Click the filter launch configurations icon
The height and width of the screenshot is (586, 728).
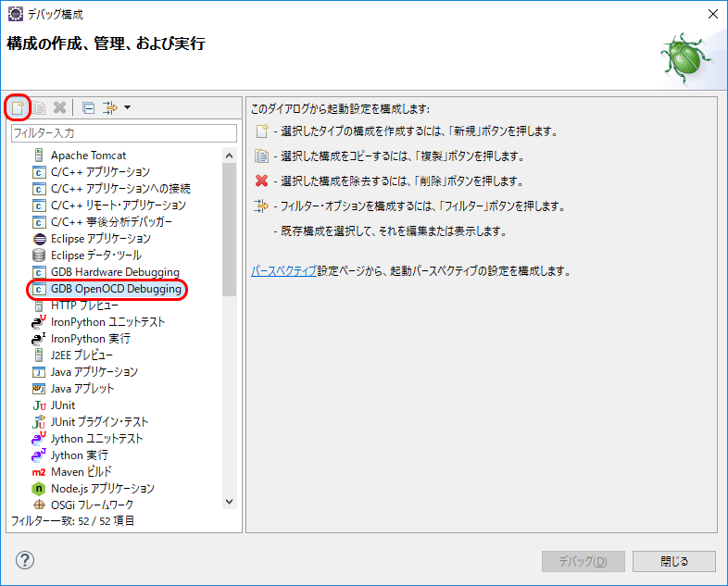[110, 107]
